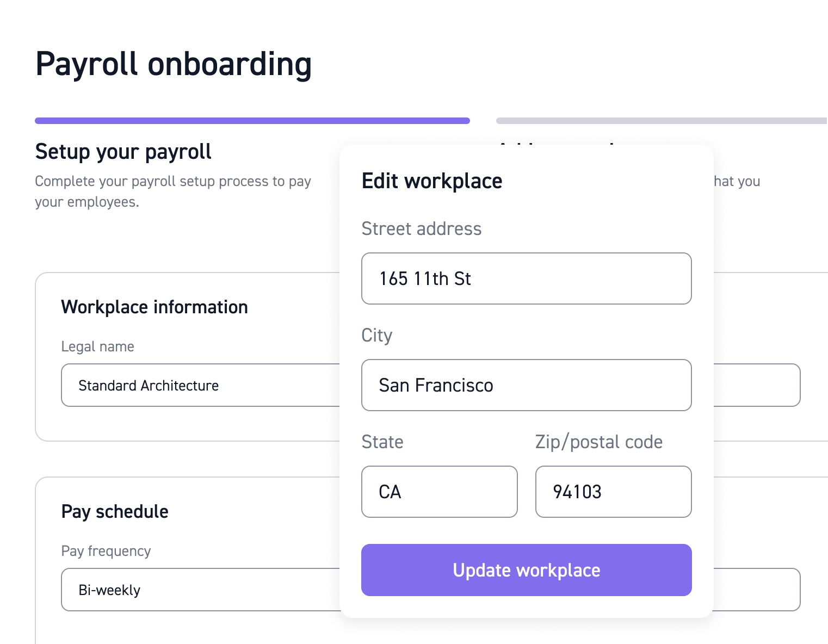Viewport: 828px width, 644px height.
Task: Click the Workplace information card heading
Action: click(155, 307)
